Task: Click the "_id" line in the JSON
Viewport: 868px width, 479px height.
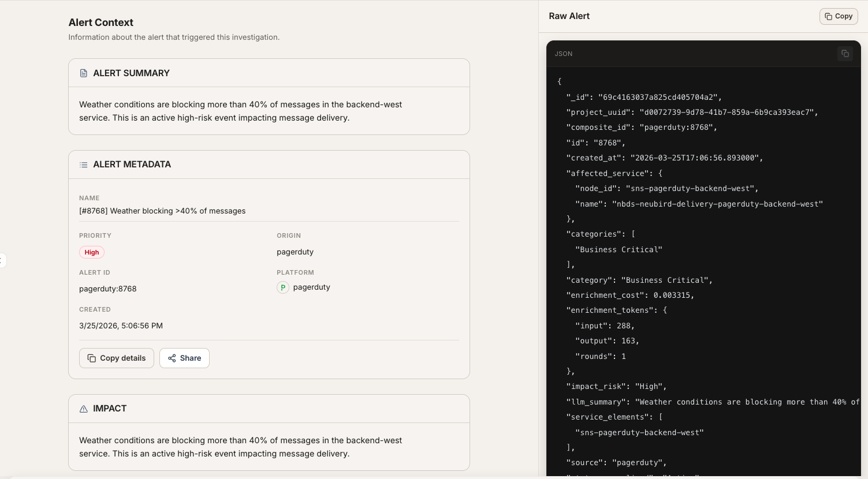Action: [644, 97]
